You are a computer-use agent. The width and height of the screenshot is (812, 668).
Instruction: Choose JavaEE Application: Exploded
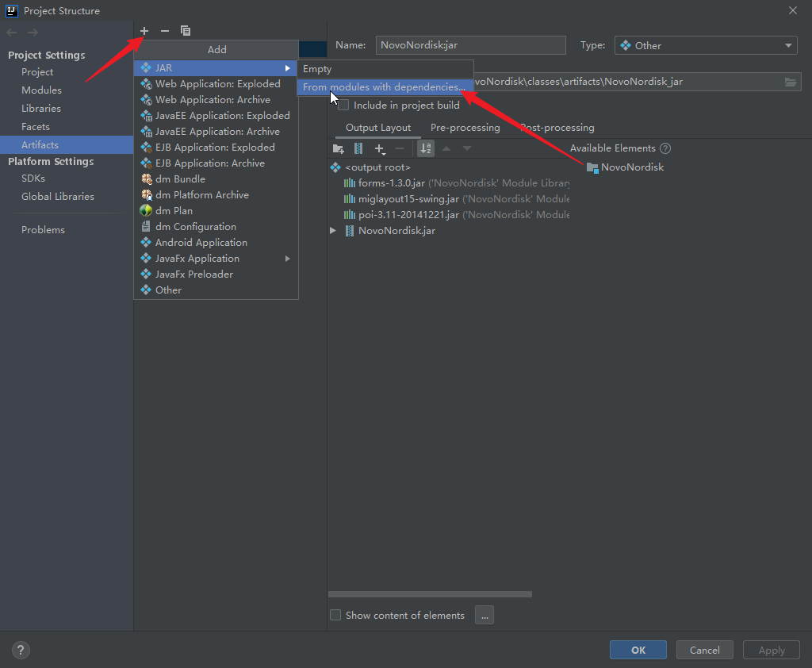point(216,116)
